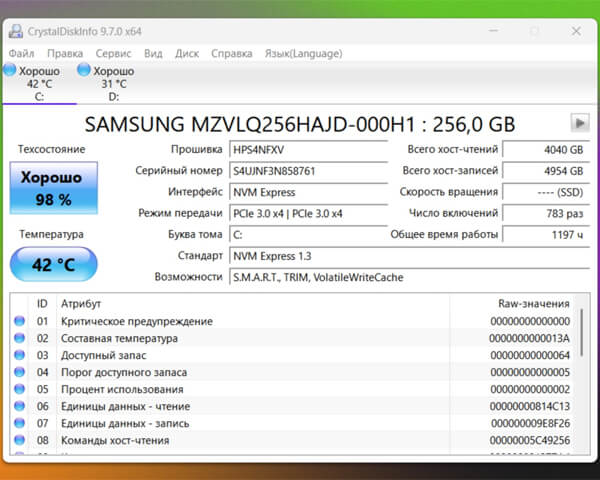The height and width of the screenshot is (480, 600).
Task: Open the Файл menu
Action: [x=21, y=53]
